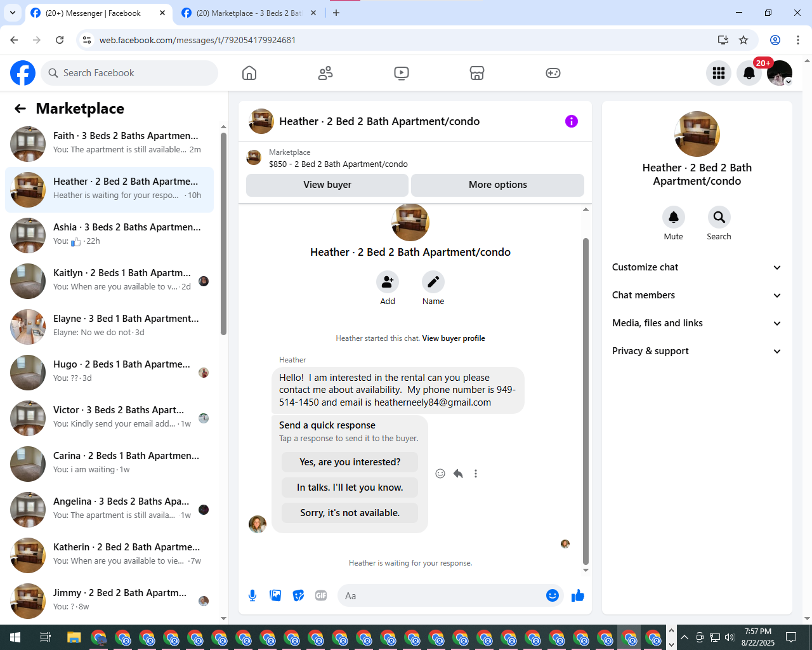Open Ashia 3 Beds 2 Baths conversation

click(109, 235)
